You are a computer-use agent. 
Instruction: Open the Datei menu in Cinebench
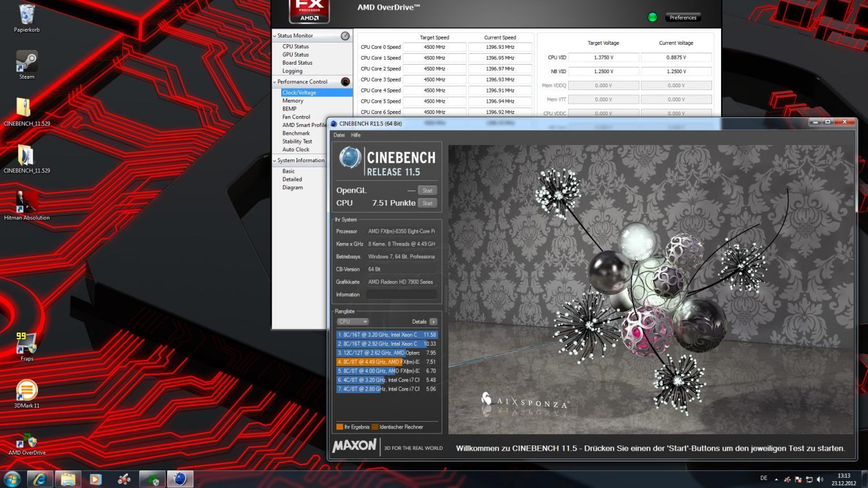339,135
